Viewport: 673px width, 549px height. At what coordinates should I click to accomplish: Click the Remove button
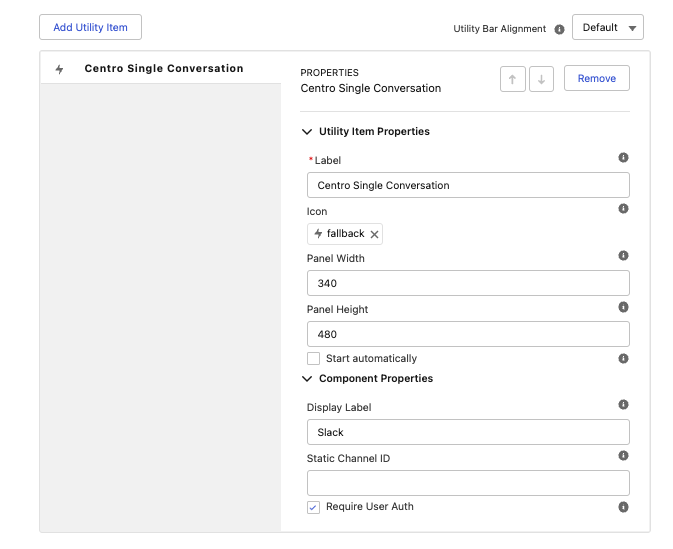click(596, 78)
